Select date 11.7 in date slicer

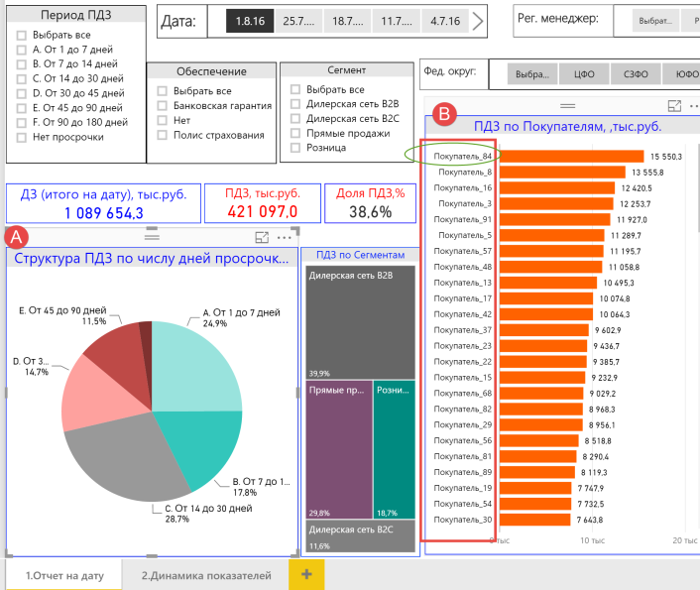tap(397, 21)
